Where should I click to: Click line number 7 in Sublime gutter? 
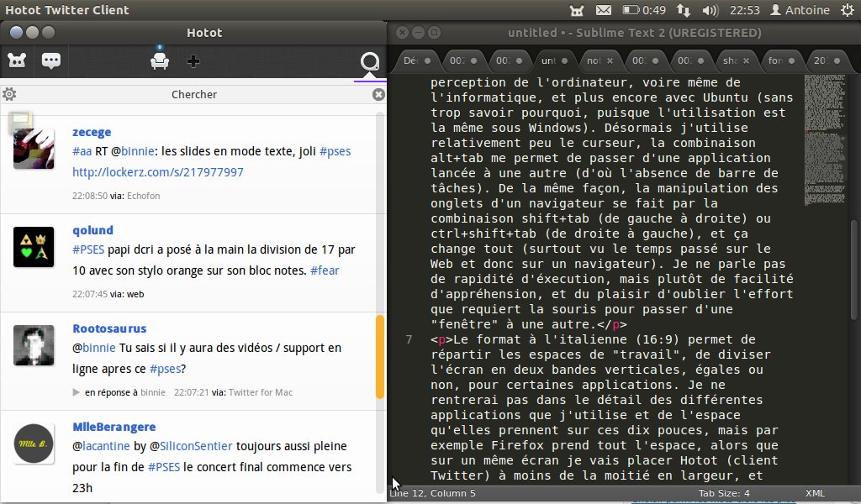click(x=409, y=339)
